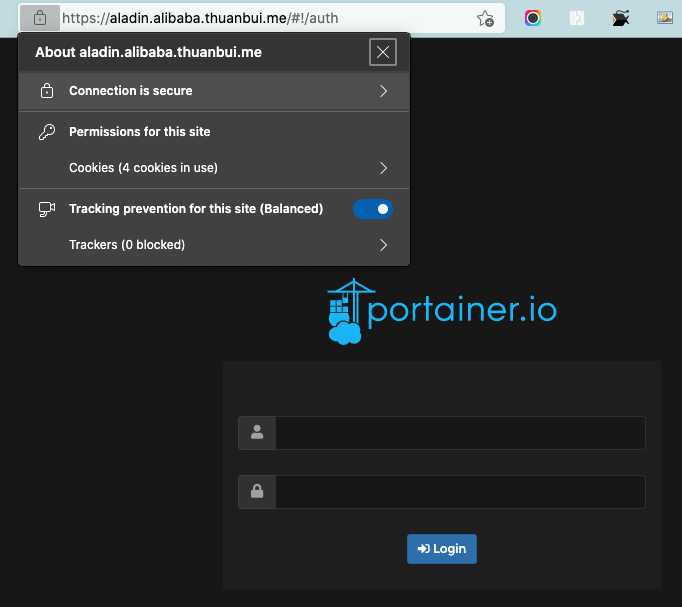Open the picture extension icon
The width and height of the screenshot is (682, 607).
click(665, 18)
